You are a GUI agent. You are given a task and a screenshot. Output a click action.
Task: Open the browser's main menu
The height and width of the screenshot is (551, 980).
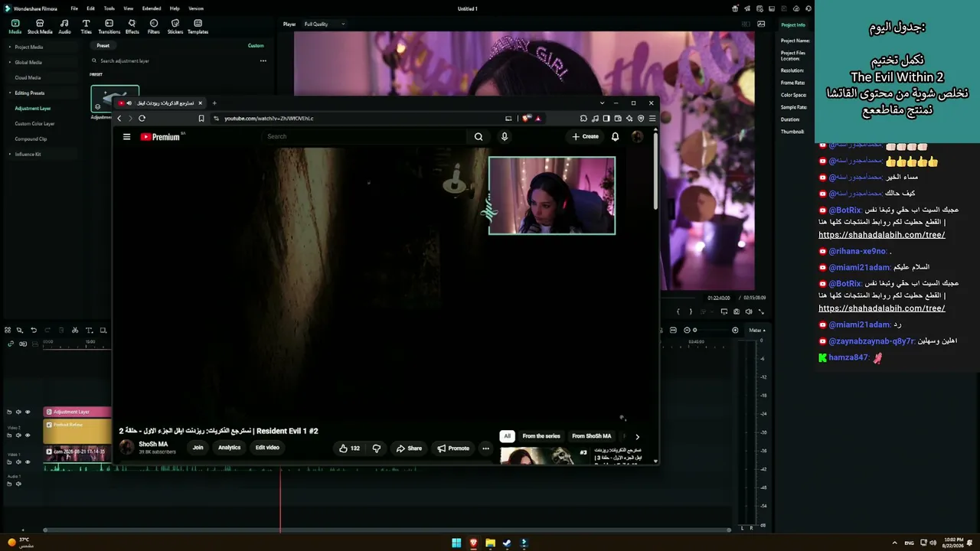652,119
